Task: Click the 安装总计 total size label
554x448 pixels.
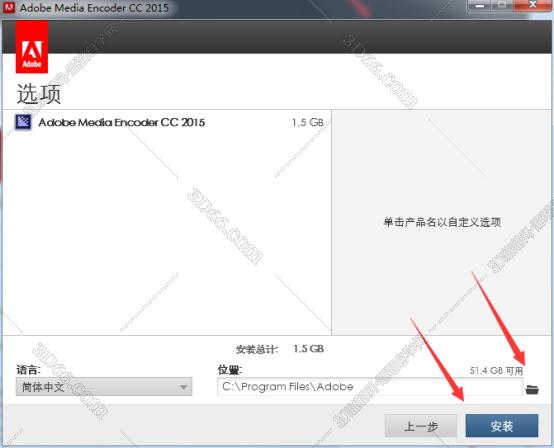Action: click(257, 349)
